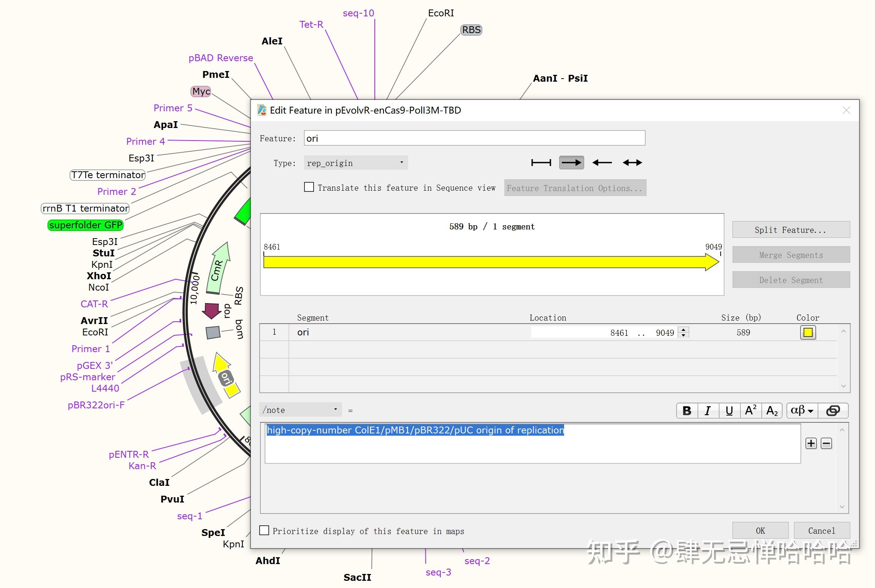Click pBAD Reverse primer label
The width and height of the screenshot is (875, 588).
[x=221, y=58]
